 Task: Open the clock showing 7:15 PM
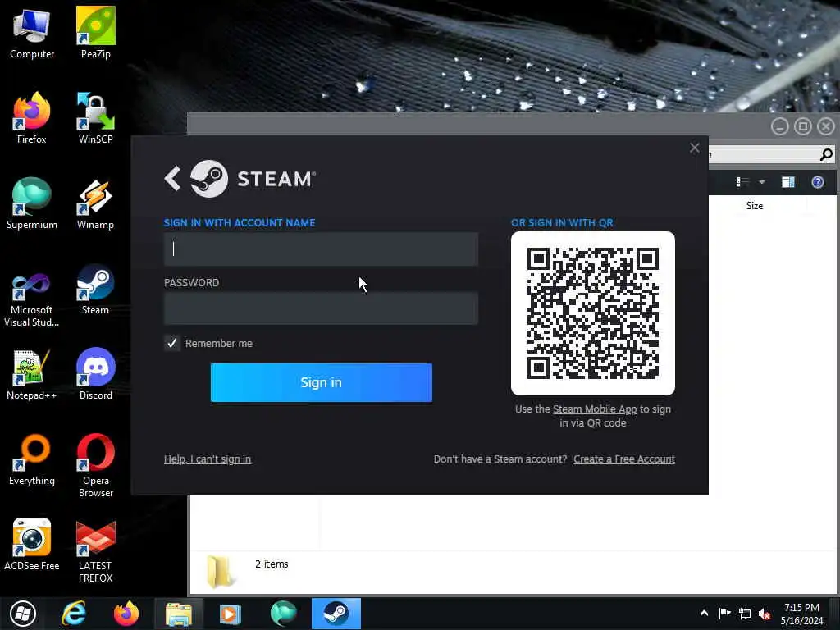801,614
